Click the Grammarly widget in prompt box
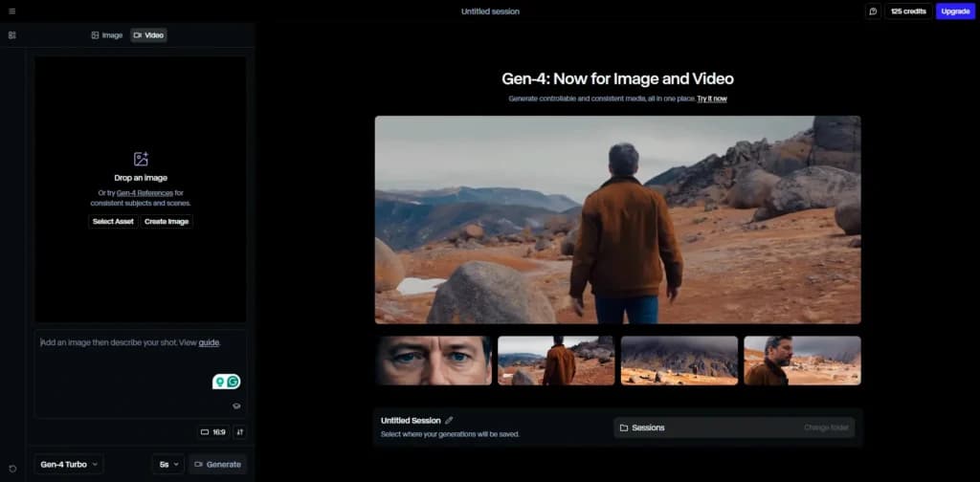 click(x=226, y=382)
